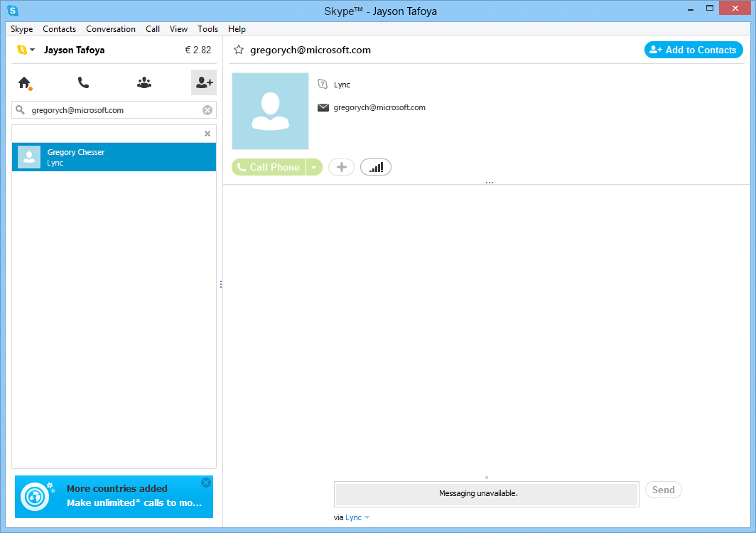
Task: Clear the search field with the X icon
Action: point(207,110)
